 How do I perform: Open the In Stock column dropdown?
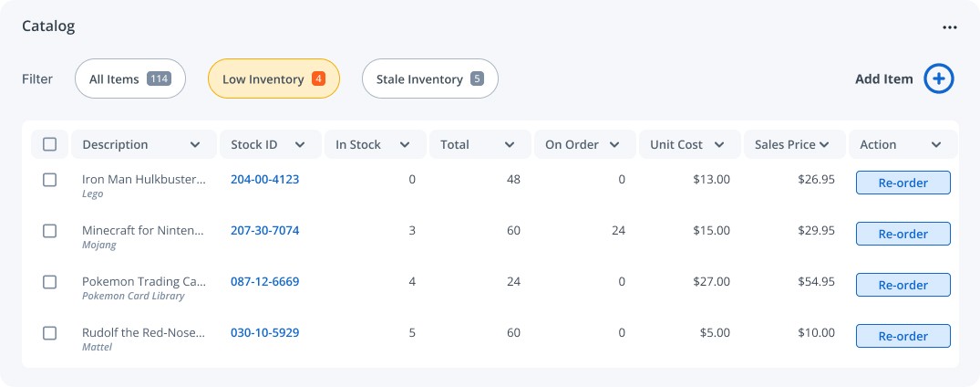coord(405,144)
